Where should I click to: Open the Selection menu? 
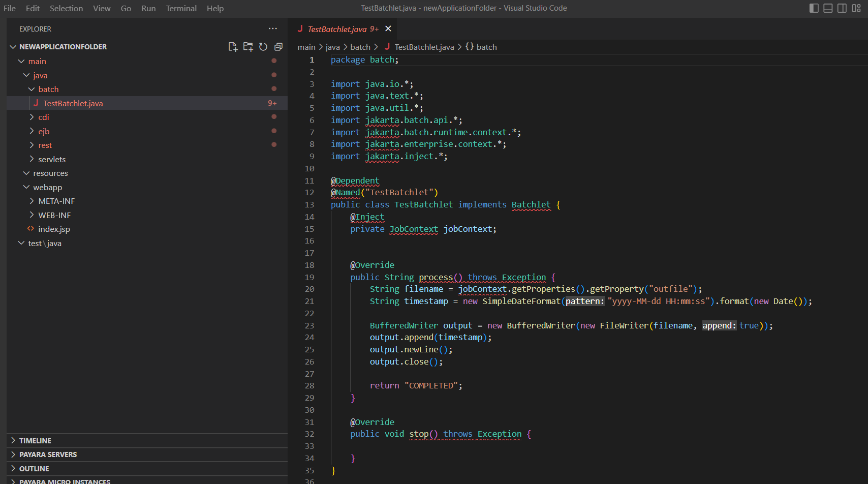click(x=66, y=8)
